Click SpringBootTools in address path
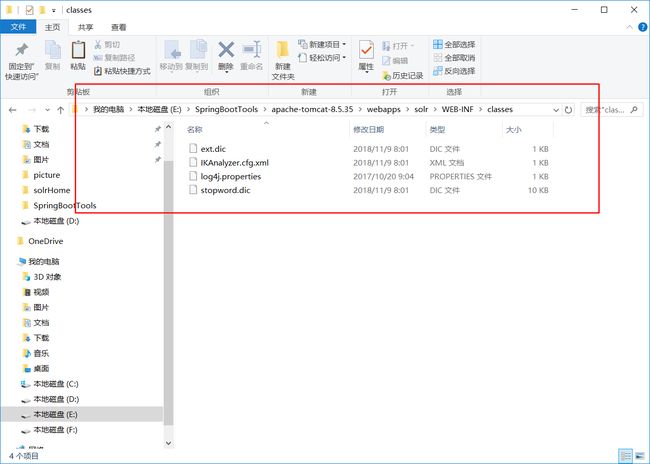 pyautogui.click(x=226, y=109)
